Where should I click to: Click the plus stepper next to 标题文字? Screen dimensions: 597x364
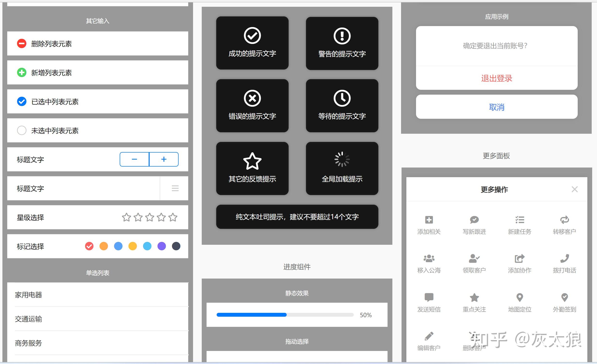164,159
